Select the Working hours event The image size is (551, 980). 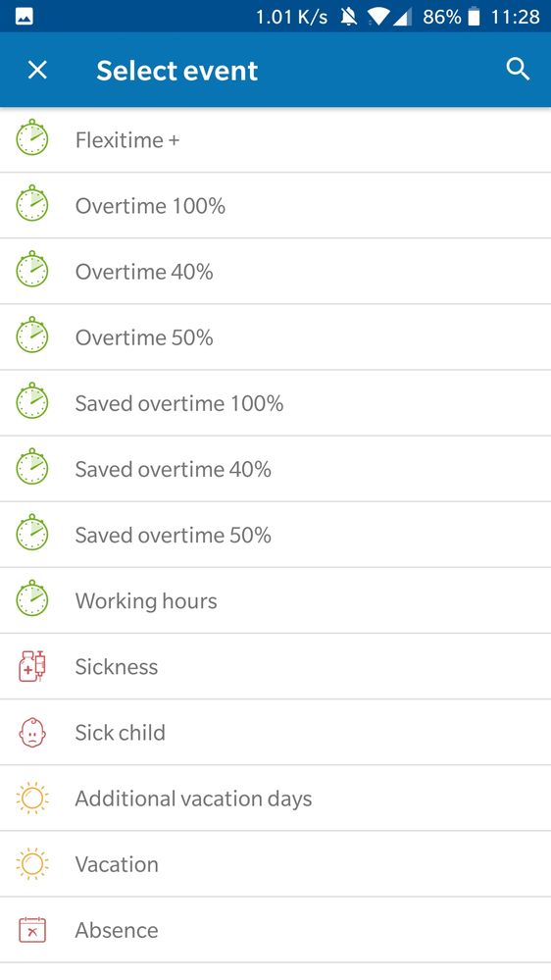275,600
